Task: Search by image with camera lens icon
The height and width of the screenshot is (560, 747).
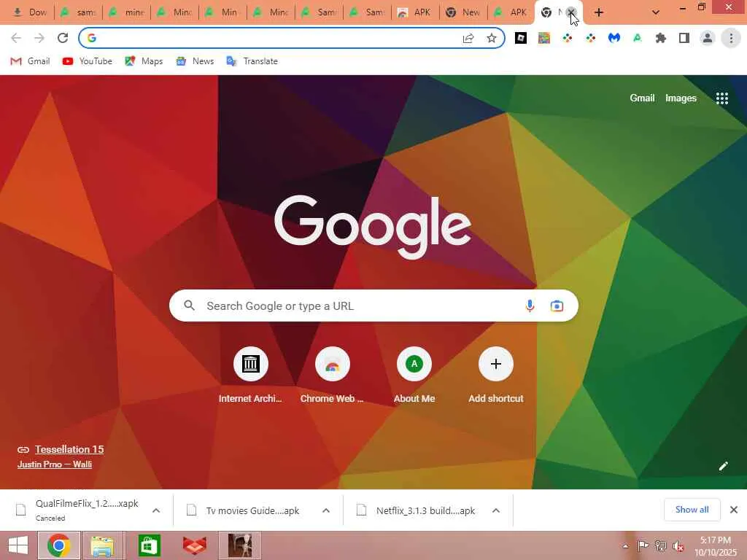Action: pos(557,306)
